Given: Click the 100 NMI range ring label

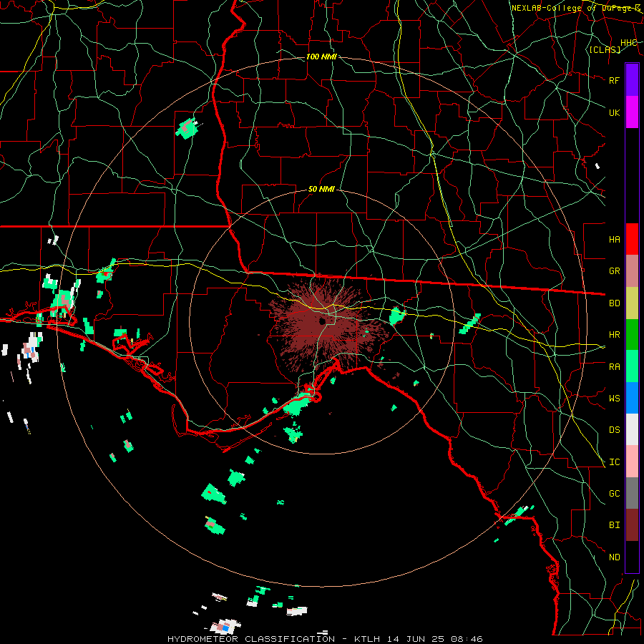Looking at the screenshot, I should coord(321,57).
